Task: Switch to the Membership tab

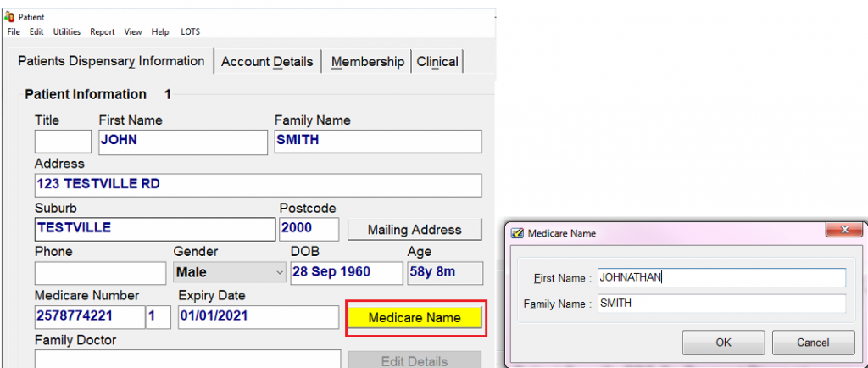Action: (368, 62)
